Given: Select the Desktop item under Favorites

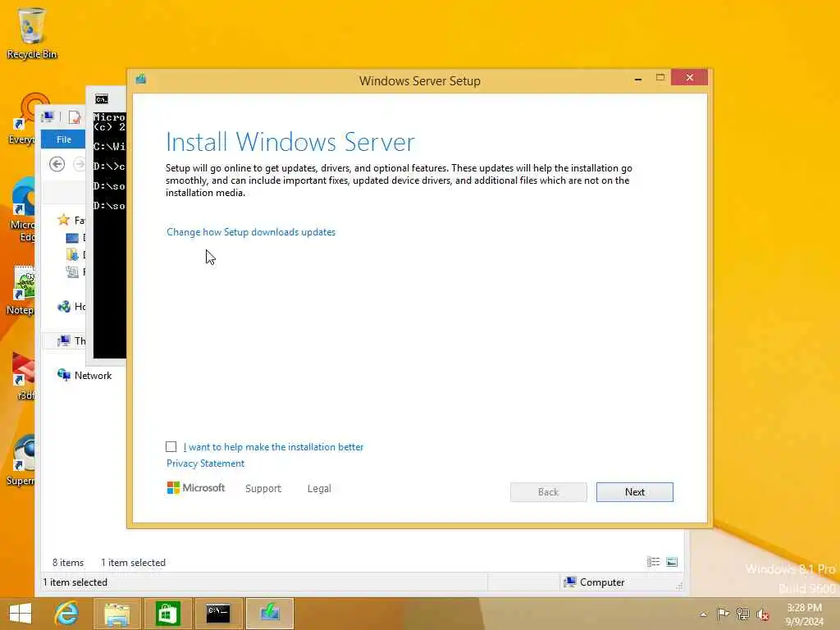Looking at the screenshot, I should 75,237.
